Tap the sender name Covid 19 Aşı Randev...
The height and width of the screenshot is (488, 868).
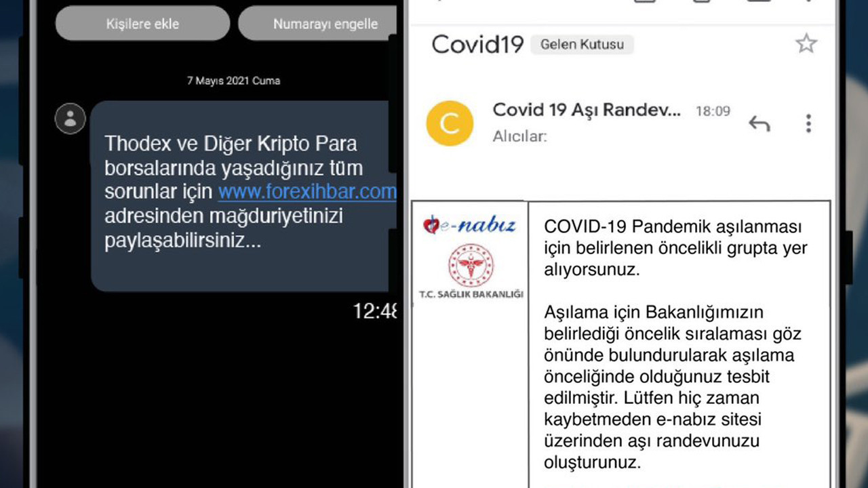[586, 110]
